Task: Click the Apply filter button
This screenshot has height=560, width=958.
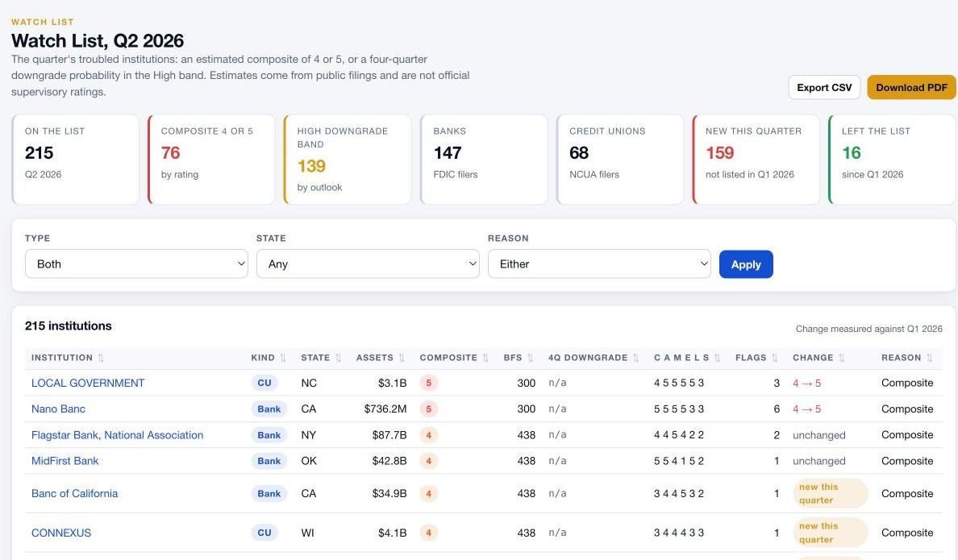Action: (746, 264)
